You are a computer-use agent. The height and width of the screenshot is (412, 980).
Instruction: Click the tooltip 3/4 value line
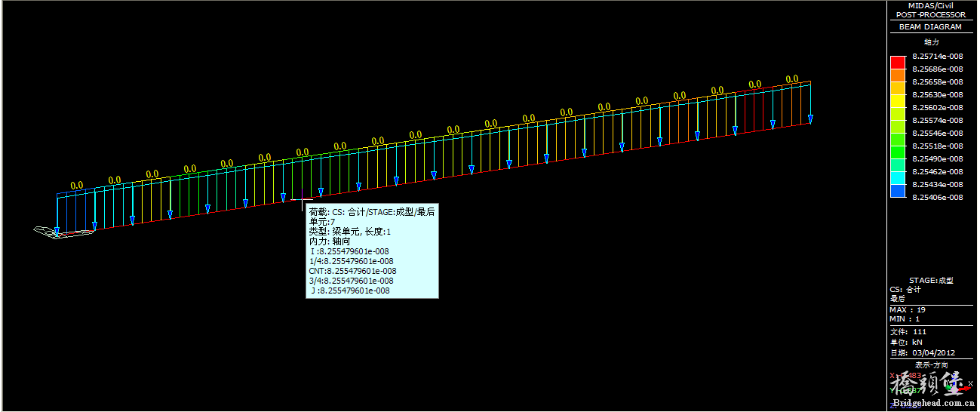(352, 281)
